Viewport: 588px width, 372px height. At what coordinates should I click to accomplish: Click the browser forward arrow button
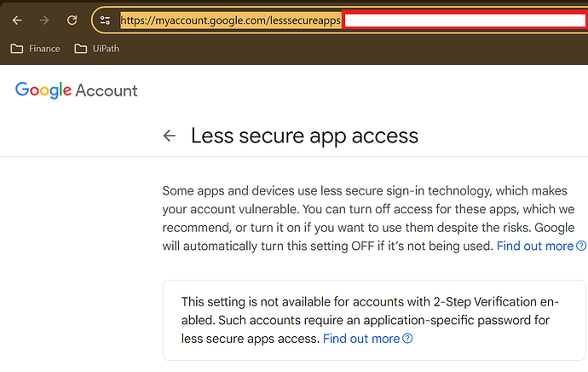(44, 20)
